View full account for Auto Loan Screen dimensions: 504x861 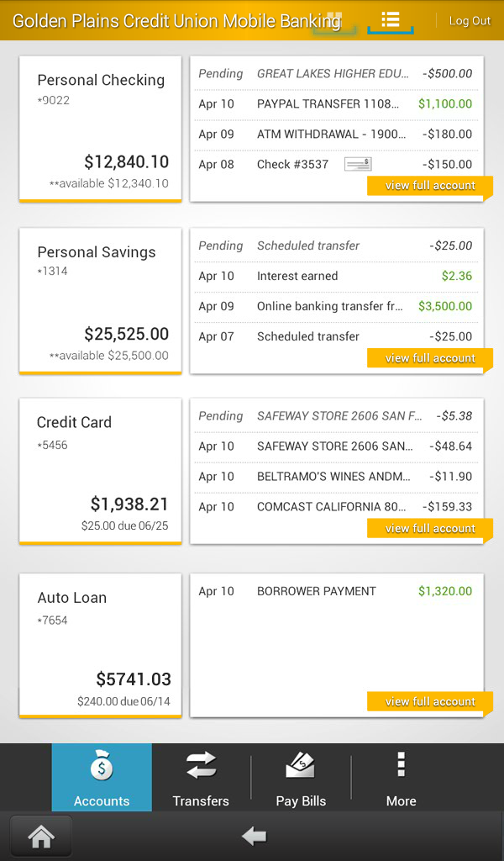click(x=429, y=701)
